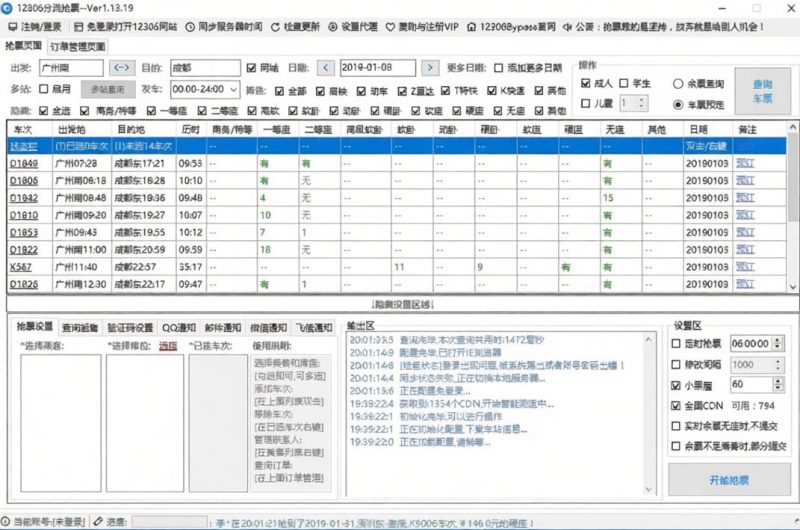The image size is (800, 530).
Task: Select the 抢票设置 tab
Action: (x=34, y=326)
